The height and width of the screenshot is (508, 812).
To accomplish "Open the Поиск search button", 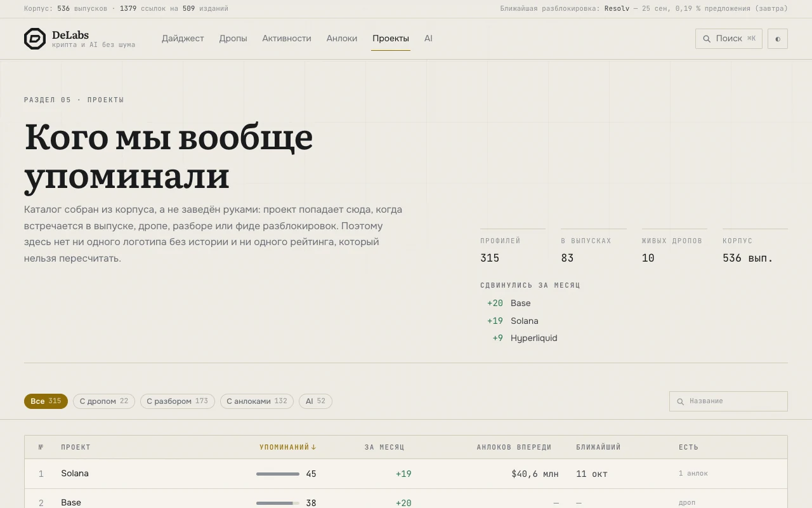I will tap(729, 39).
